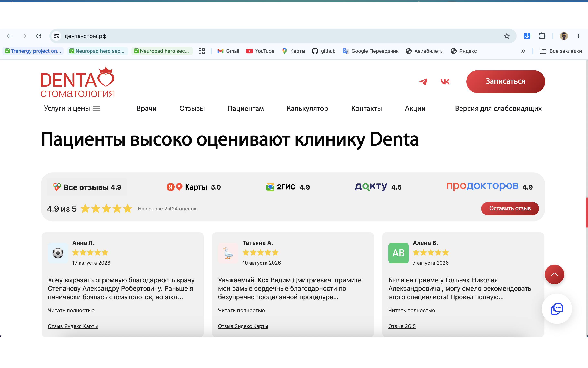The image size is (588, 368).
Task: Click the DENTA Стоматология logo
Action: 78,82
